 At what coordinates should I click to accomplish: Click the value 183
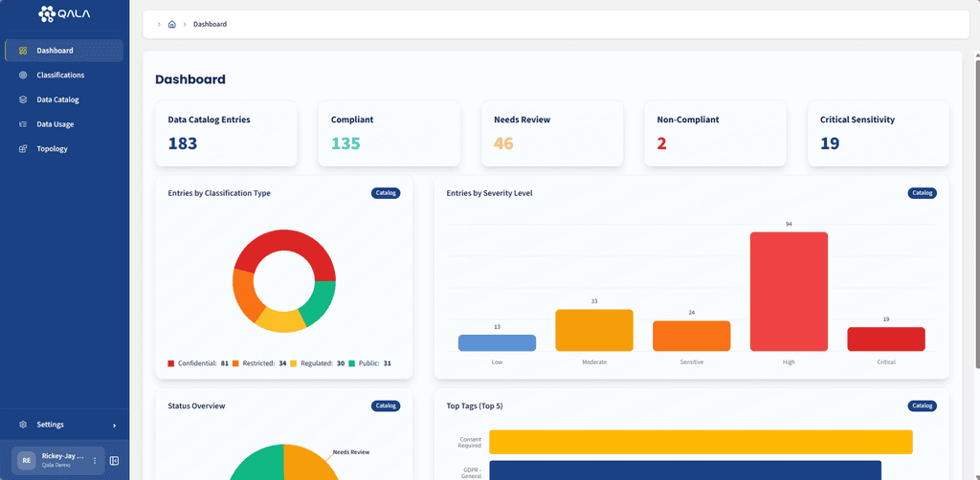pyautogui.click(x=183, y=143)
